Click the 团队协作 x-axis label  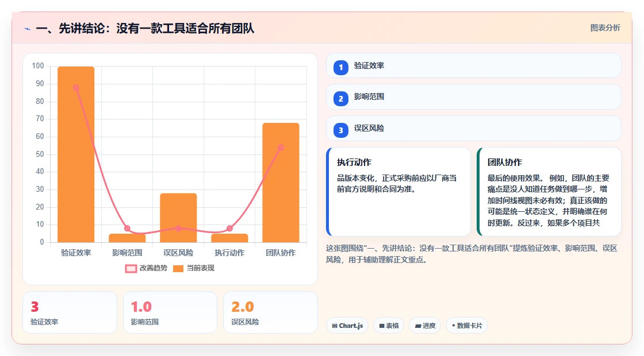pyautogui.click(x=281, y=253)
